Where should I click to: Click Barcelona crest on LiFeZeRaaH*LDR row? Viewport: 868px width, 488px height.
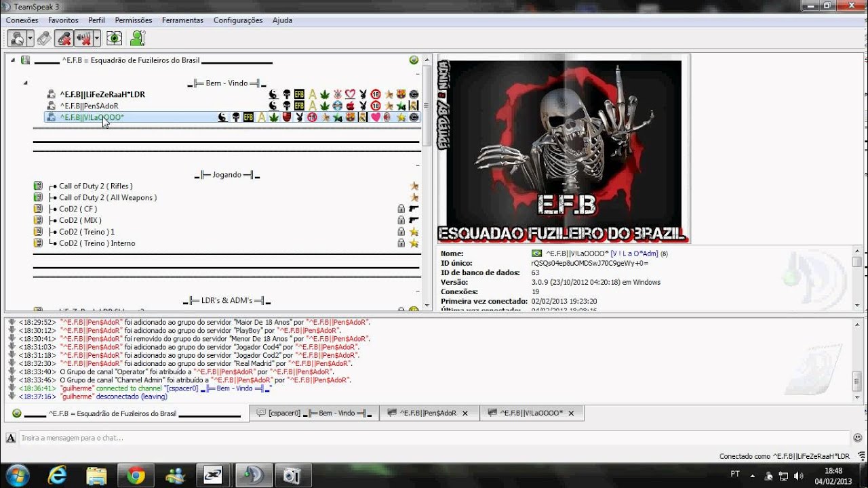point(401,94)
